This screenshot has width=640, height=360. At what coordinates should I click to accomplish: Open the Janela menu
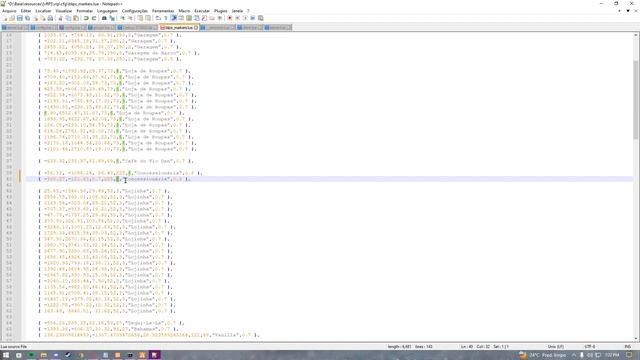point(237,11)
